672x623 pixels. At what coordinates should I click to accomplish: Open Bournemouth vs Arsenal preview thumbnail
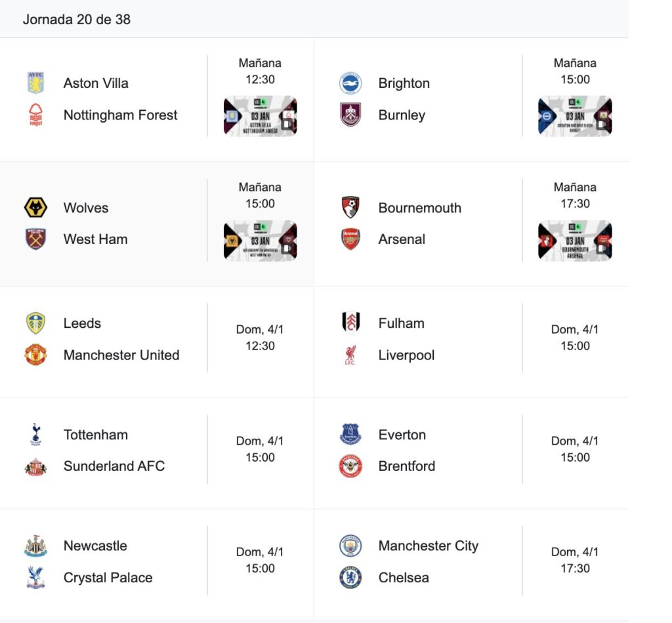575,241
